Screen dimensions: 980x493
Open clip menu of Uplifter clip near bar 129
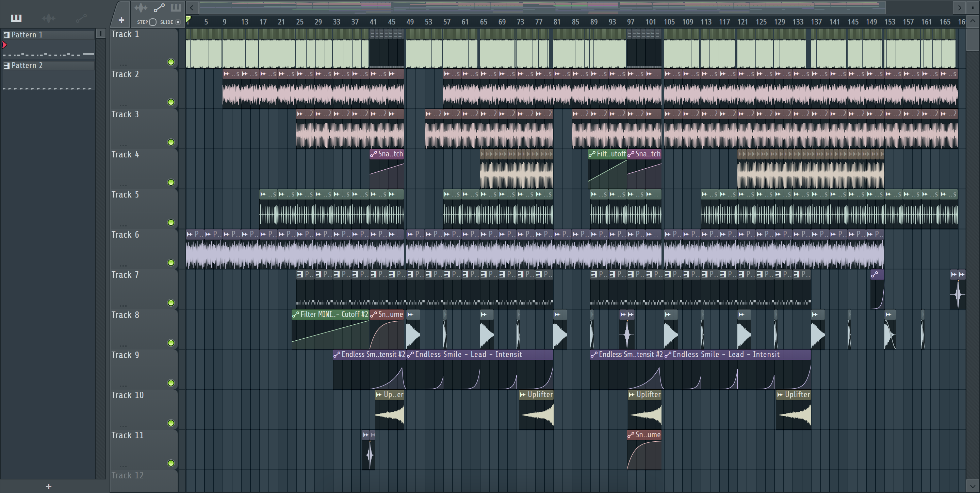click(780, 395)
